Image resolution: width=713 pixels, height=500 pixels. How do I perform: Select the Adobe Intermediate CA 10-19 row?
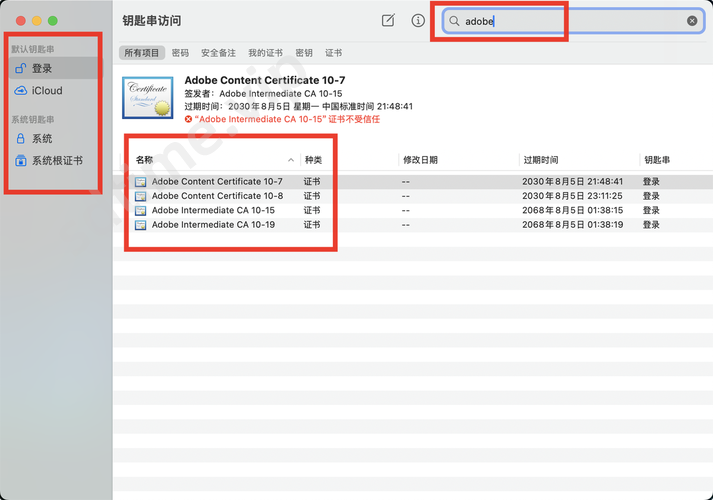pos(413,225)
